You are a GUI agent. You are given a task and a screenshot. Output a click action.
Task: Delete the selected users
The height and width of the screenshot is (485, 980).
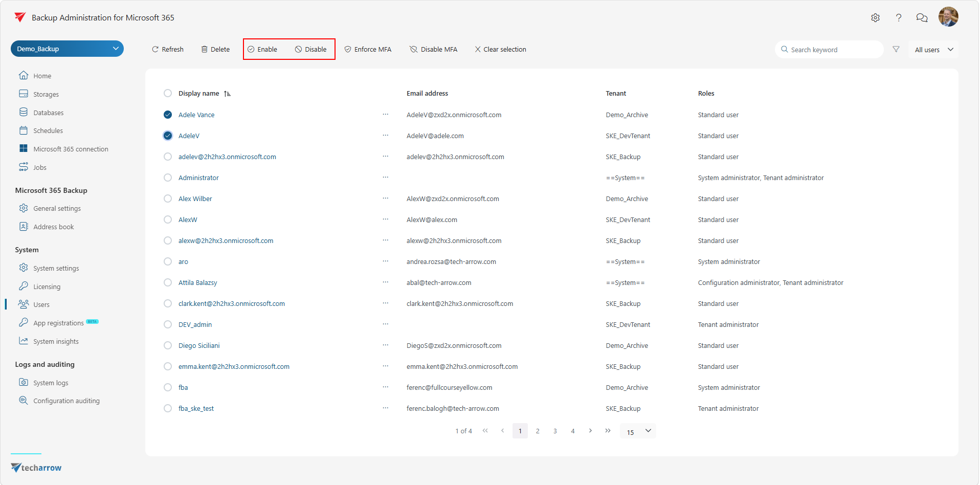click(215, 49)
